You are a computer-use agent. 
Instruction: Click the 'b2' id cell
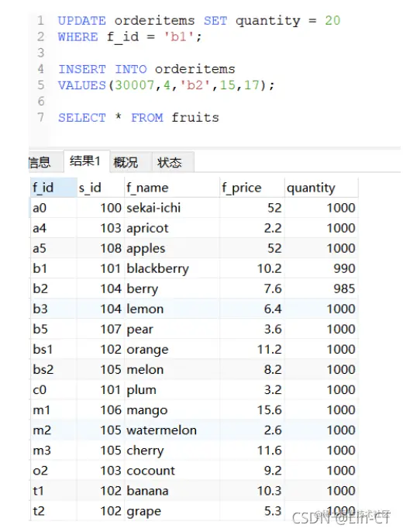tap(53, 288)
